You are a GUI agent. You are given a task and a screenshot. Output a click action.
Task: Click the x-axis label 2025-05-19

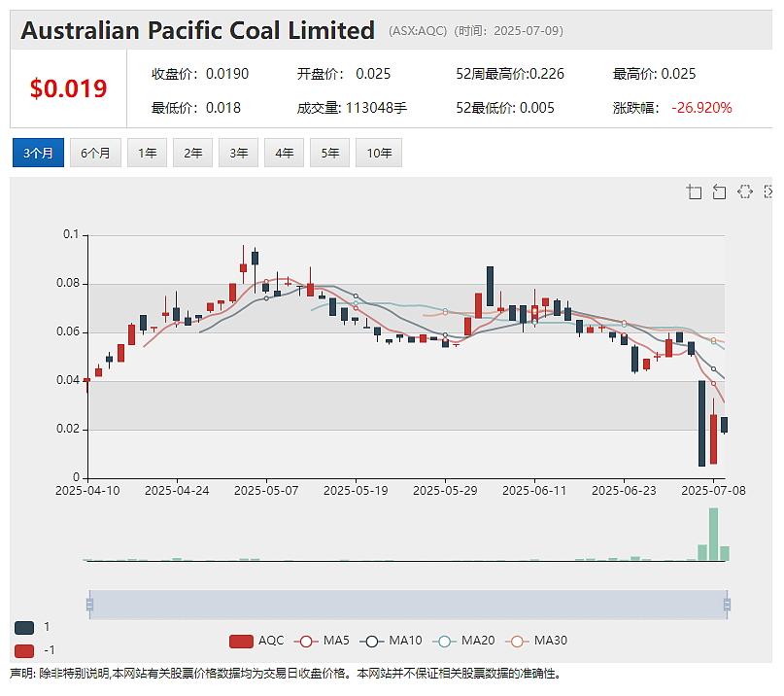tap(356, 491)
